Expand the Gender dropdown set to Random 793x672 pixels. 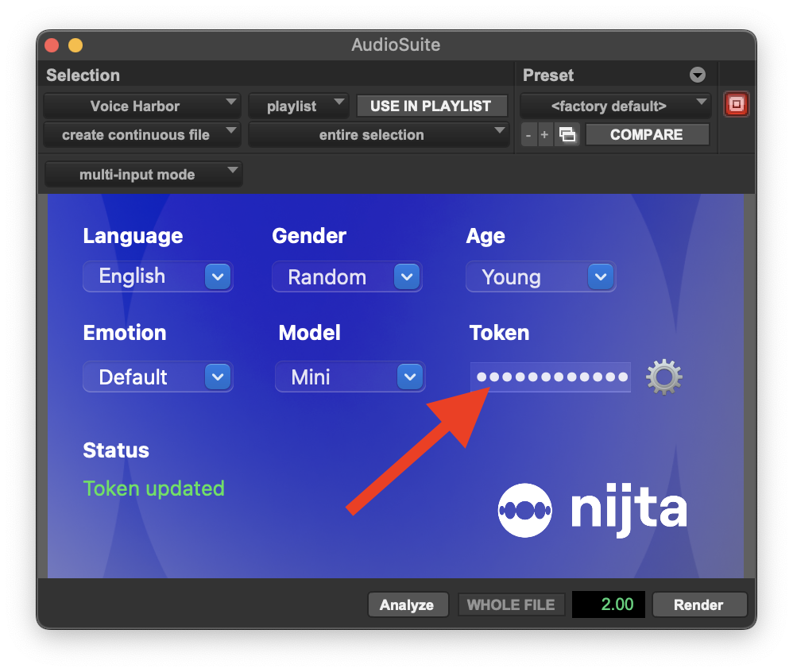[x=347, y=276]
